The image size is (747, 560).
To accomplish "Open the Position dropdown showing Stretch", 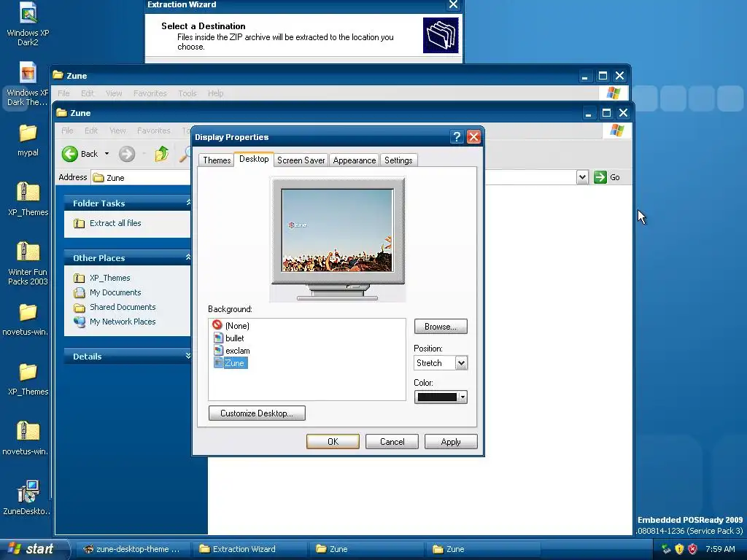I will point(461,363).
